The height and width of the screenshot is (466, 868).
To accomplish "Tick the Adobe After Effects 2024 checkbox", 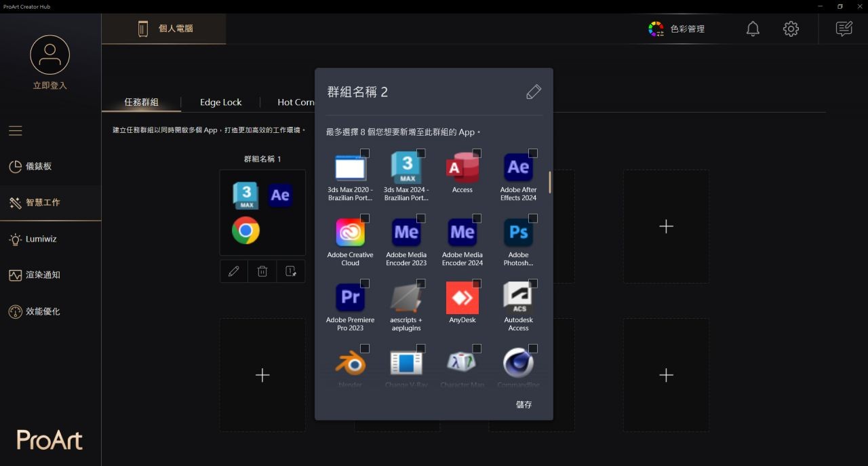I will [x=533, y=153].
